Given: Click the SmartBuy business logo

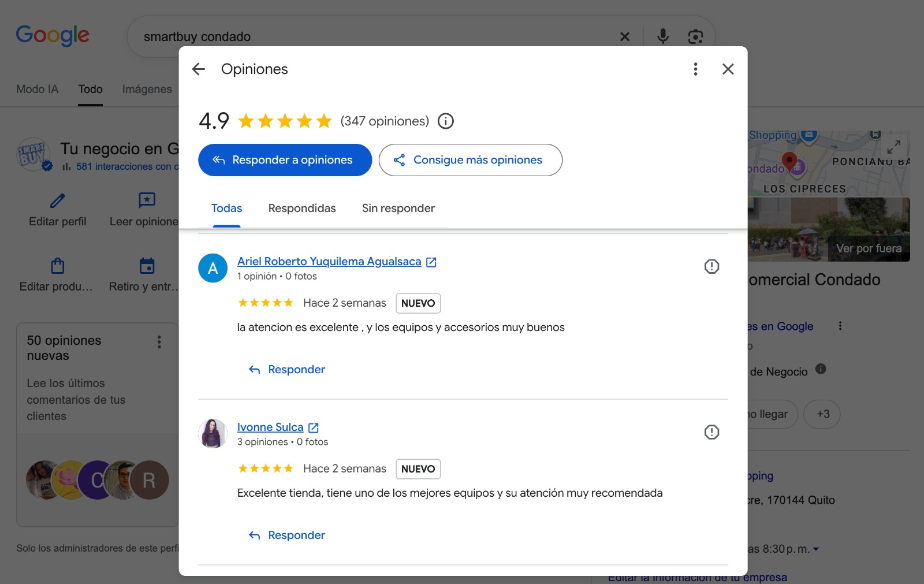Looking at the screenshot, I should 33,155.
